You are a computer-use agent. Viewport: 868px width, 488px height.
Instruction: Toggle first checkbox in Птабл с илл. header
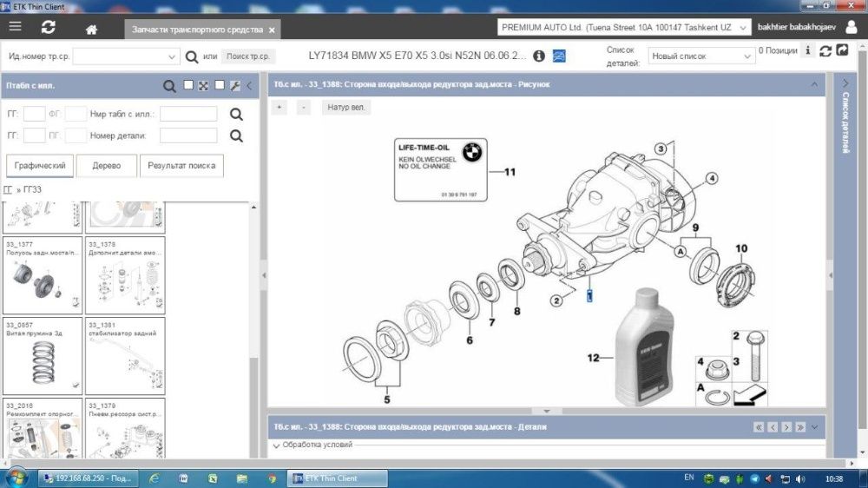click(x=188, y=86)
